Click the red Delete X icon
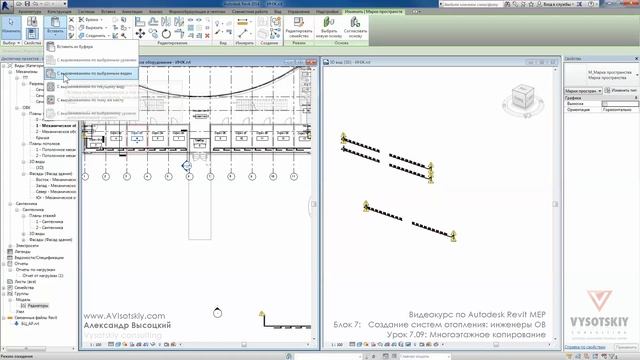 point(207,36)
